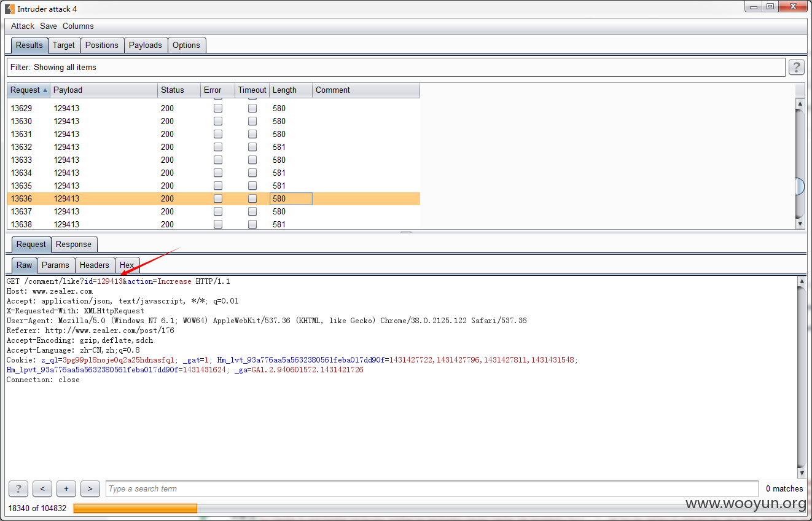
Task: Click the divider handle between table and request pane
Action: coord(406,232)
